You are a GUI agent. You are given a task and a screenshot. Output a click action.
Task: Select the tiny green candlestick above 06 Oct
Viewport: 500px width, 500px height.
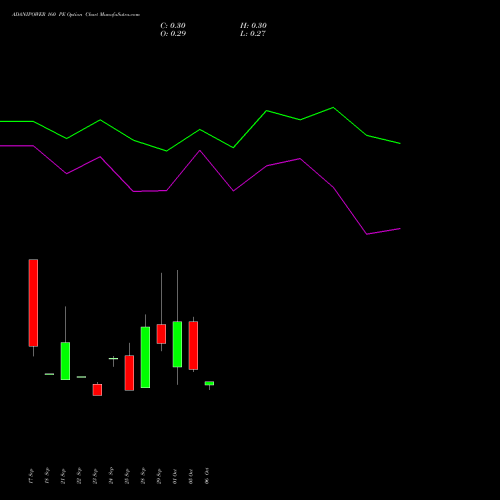point(209,383)
